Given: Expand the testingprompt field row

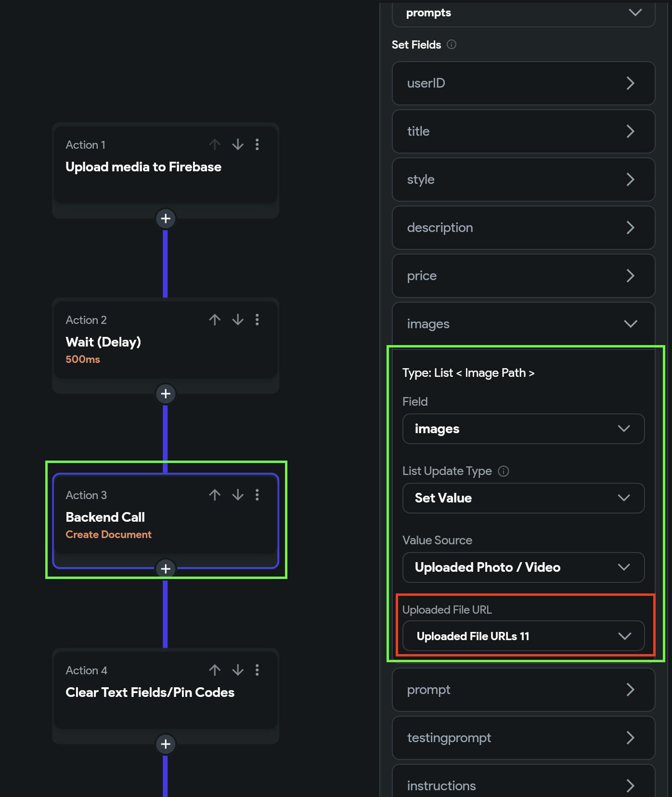Looking at the screenshot, I should click(x=523, y=738).
